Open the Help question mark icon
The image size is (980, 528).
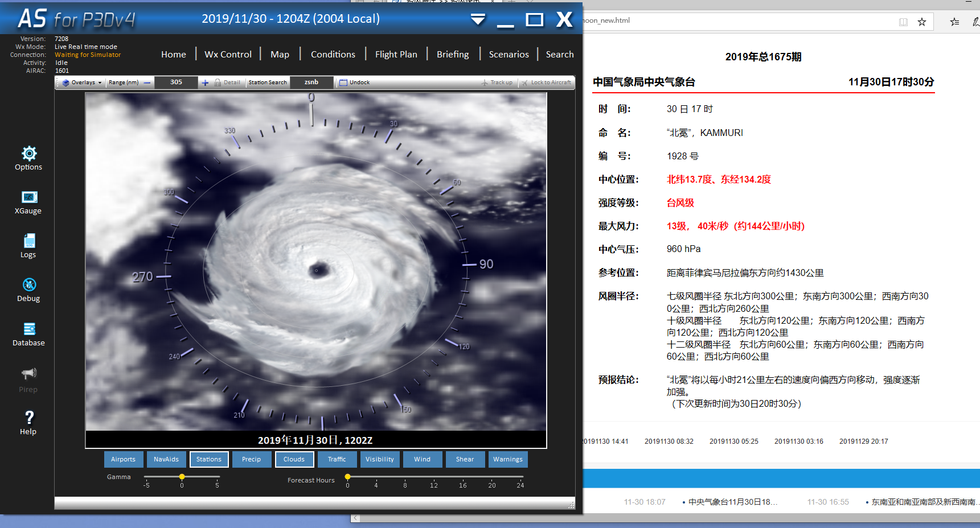pos(29,418)
